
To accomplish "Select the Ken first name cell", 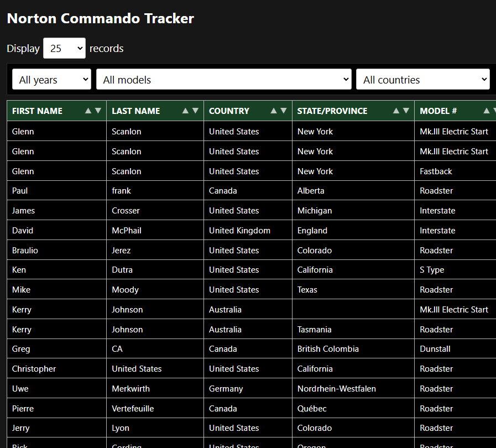I will [x=56, y=270].
